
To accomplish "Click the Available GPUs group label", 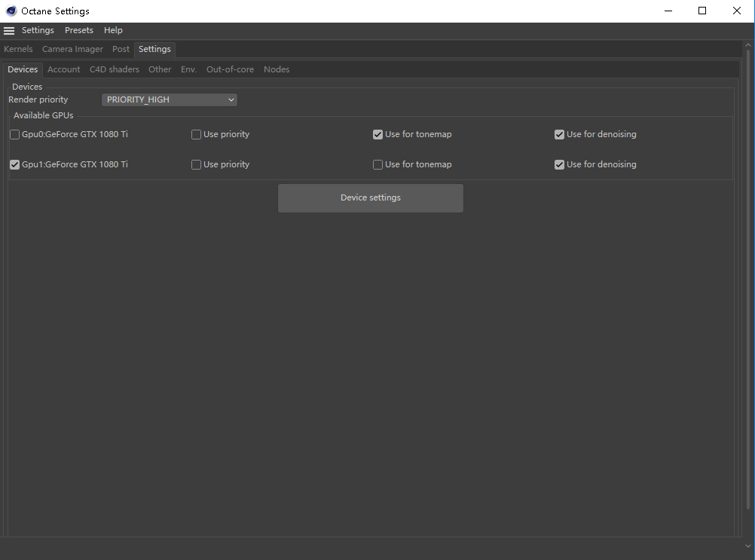I will click(x=44, y=115).
